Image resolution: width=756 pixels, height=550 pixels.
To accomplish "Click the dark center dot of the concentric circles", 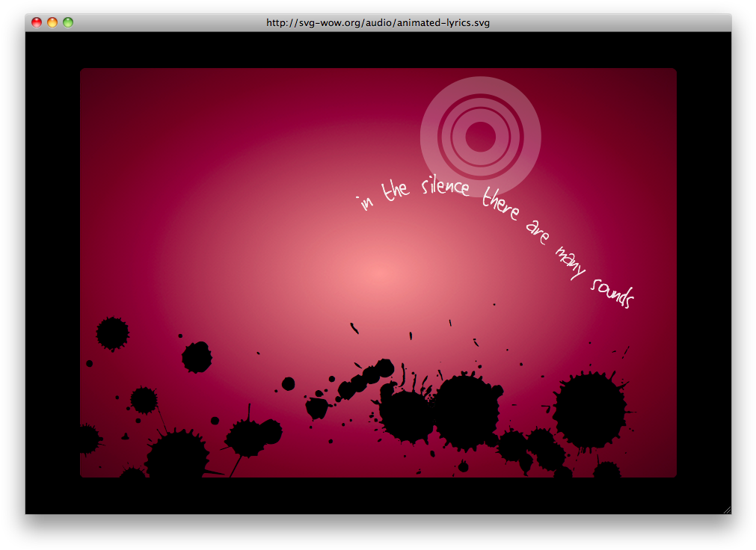I will (x=480, y=136).
